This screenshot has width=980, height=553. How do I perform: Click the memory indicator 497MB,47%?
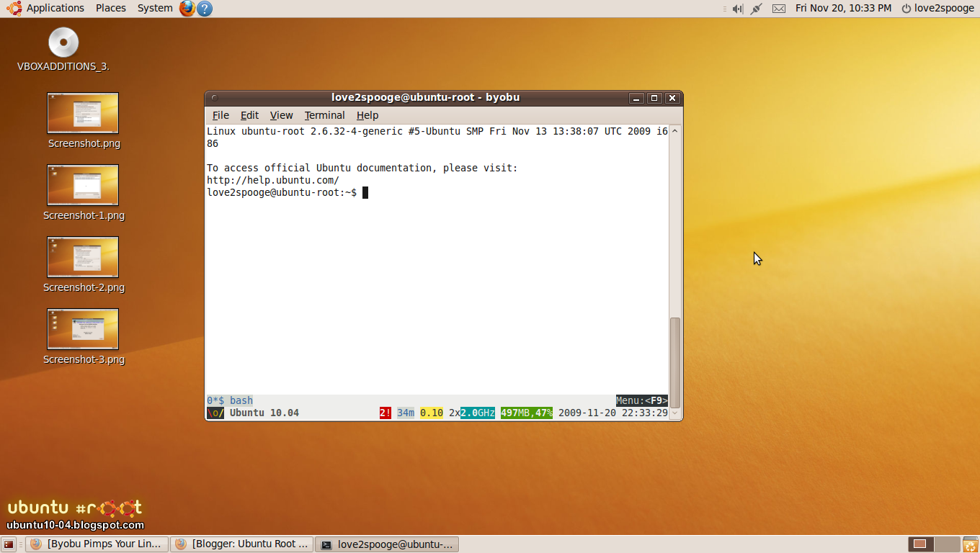point(525,413)
